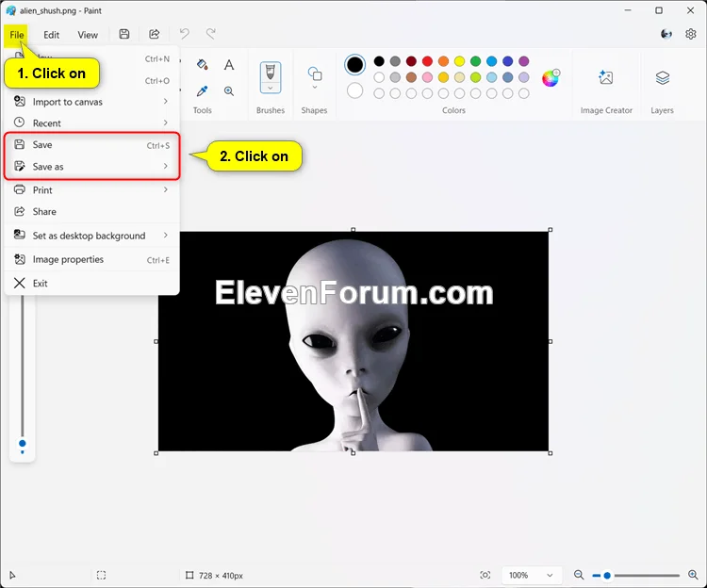Click the user account avatar
The image size is (707, 588).
(666, 34)
